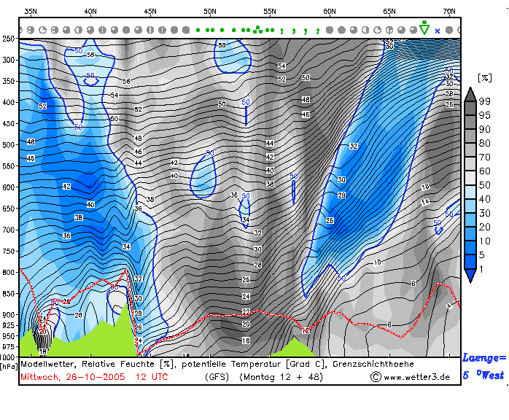Click the contour label 20

[246, 324]
